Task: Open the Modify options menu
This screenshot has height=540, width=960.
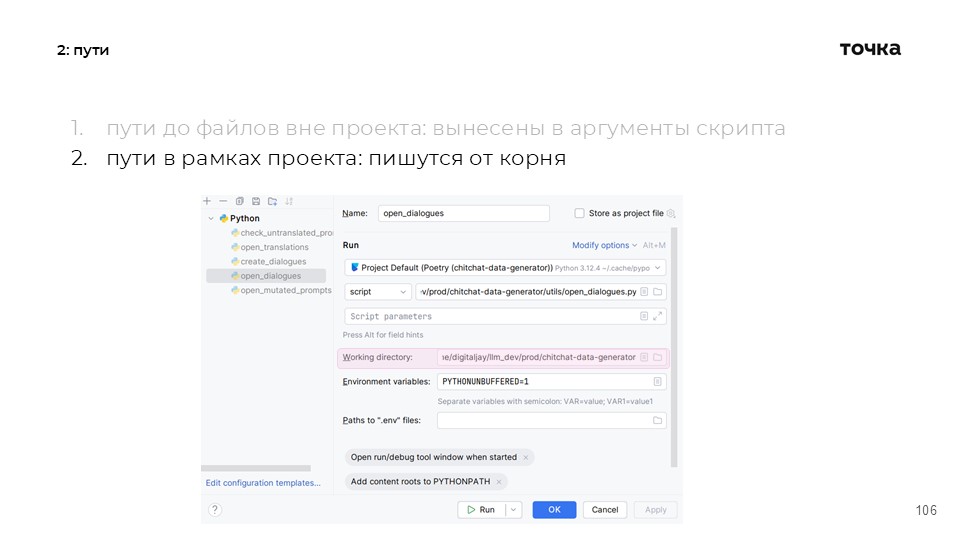Action: pos(605,245)
